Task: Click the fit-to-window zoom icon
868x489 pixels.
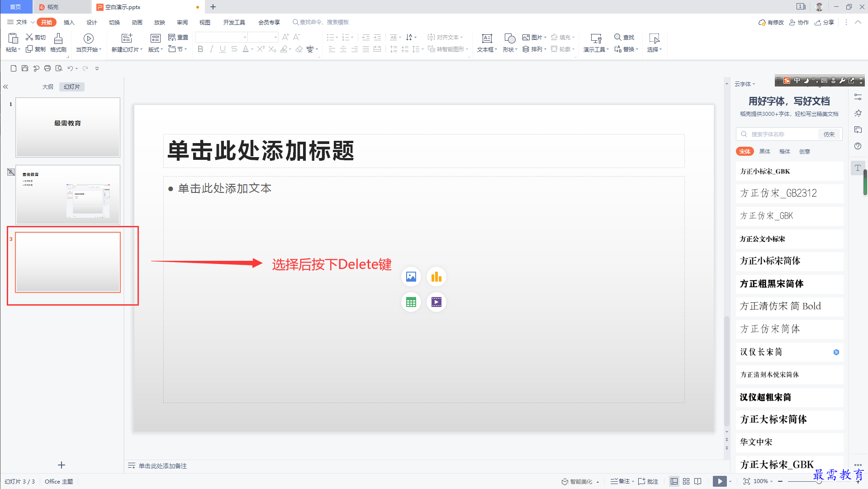Action: point(746,481)
